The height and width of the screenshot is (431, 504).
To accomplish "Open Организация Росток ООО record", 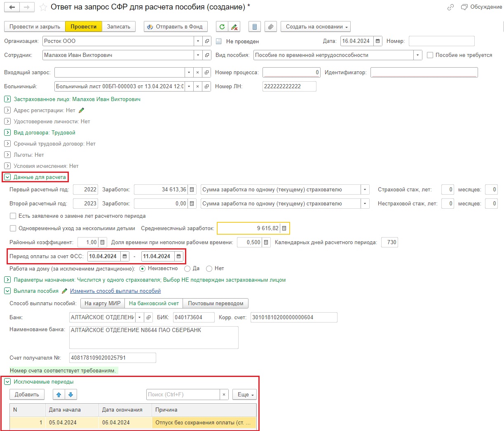I will (x=207, y=41).
